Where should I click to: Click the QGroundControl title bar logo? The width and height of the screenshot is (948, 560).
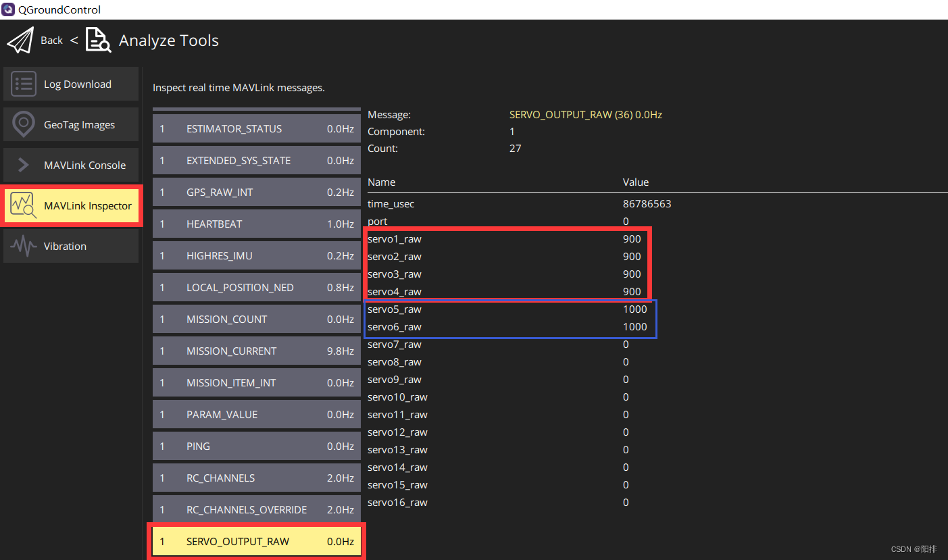(x=8, y=9)
